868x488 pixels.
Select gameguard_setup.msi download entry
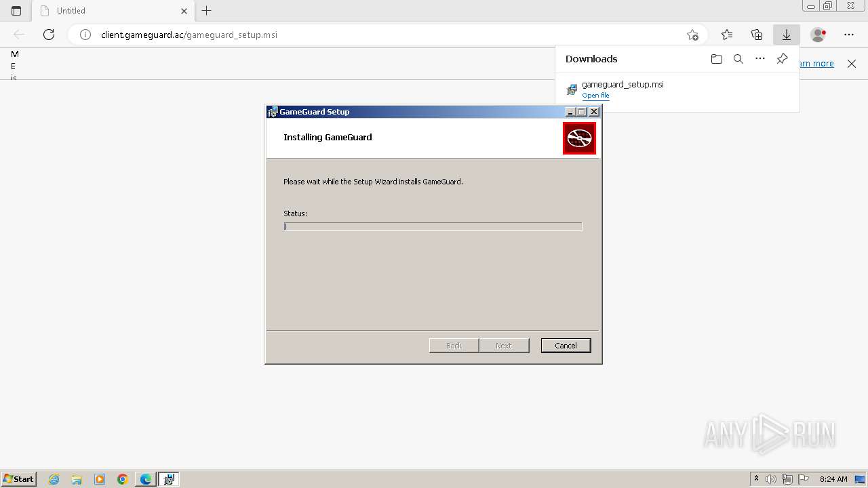click(677, 89)
